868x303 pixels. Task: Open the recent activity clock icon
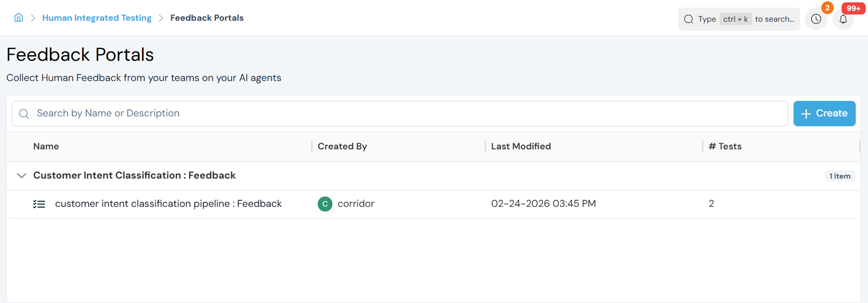point(816,19)
